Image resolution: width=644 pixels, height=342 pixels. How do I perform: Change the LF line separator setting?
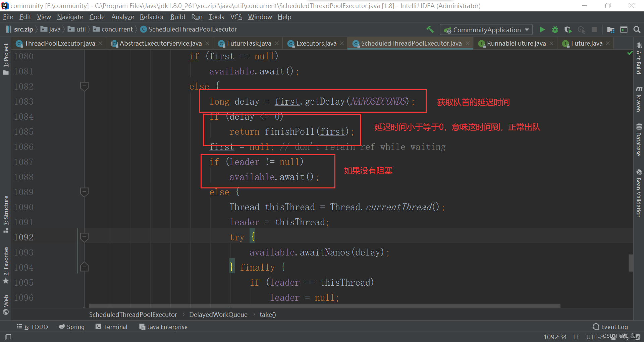point(576,337)
